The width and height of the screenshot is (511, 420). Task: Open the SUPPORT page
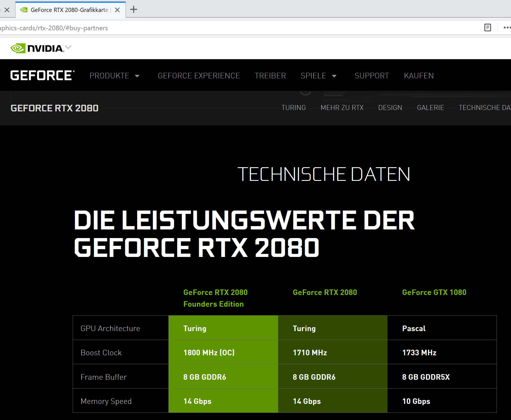(x=372, y=76)
